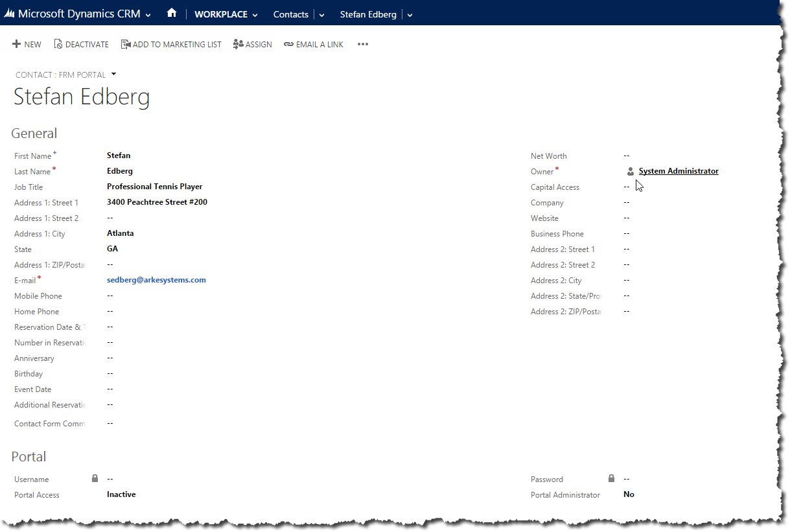790x532 pixels.
Task: Click the Email a Link chain icon
Action: tap(289, 45)
